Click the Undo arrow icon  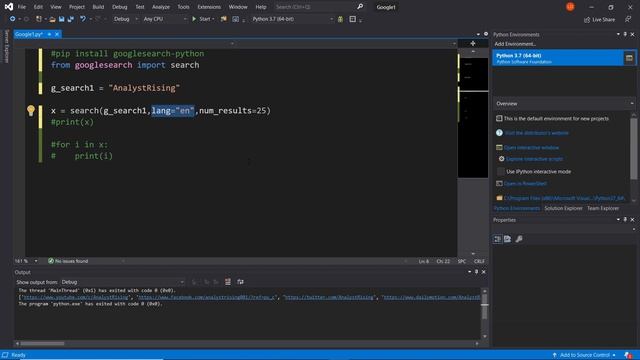[x=83, y=19]
